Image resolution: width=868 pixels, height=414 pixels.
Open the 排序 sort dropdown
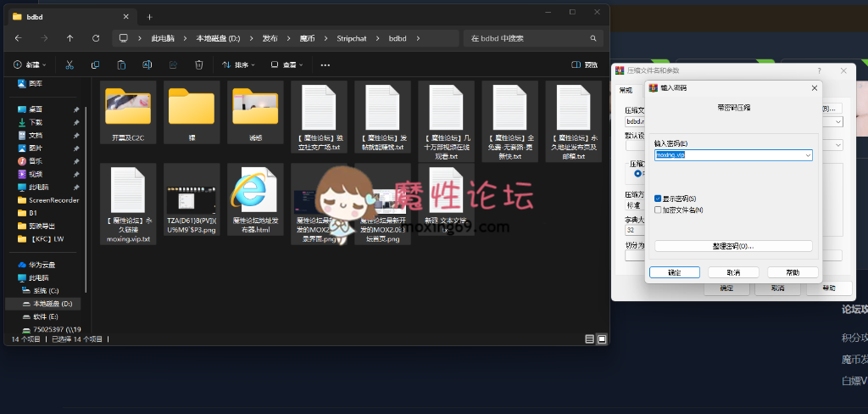[238, 64]
